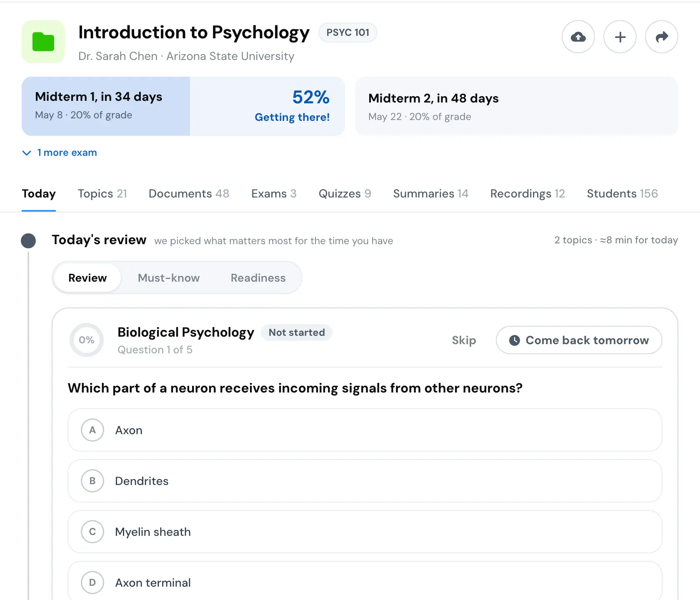Click the 52% Getting there progress
This screenshot has width=700, height=600.
[x=292, y=106]
